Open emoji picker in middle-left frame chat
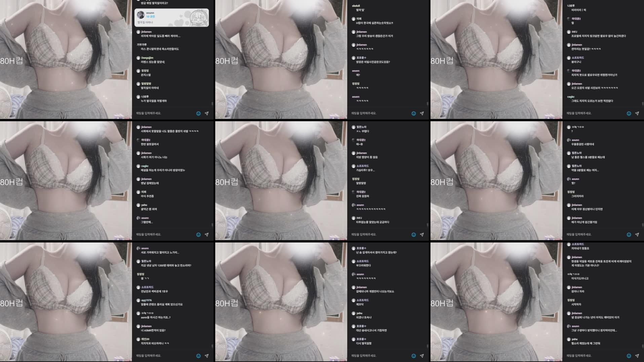 click(198, 235)
